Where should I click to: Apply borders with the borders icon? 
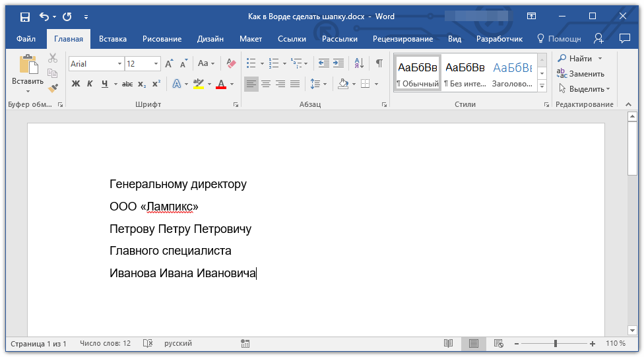[x=365, y=84]
